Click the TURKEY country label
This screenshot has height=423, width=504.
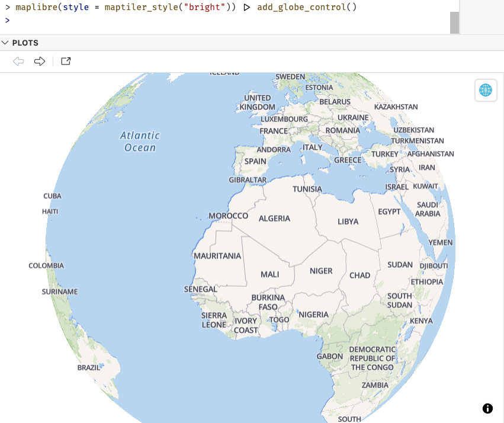pos(385,154)
